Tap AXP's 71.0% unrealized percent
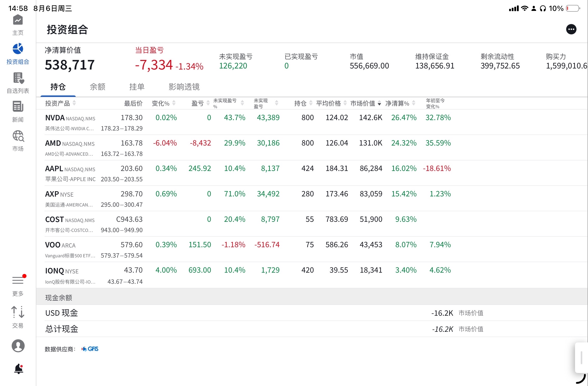Image resolution: width=588 pixels, height=386 pixels. (x=235, y=194)
